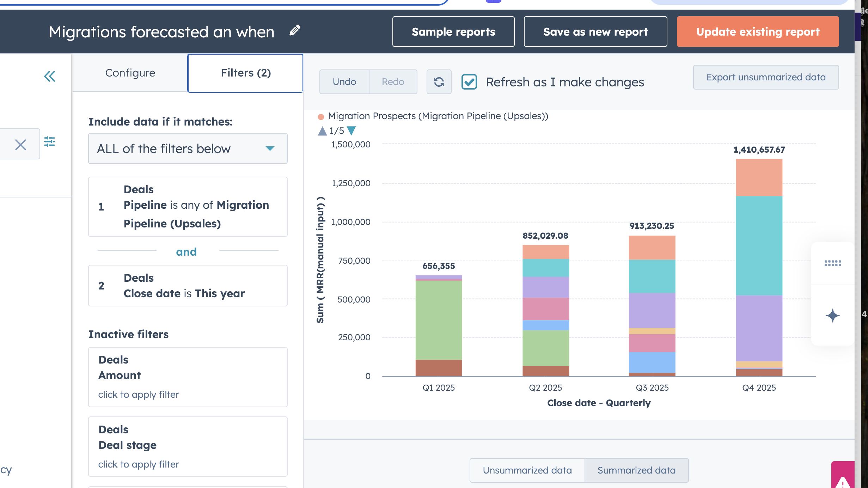Viewport: 868px width, 488px height.
Task: Click the dotted grid drag handle icon
Action: coord(832,263)
